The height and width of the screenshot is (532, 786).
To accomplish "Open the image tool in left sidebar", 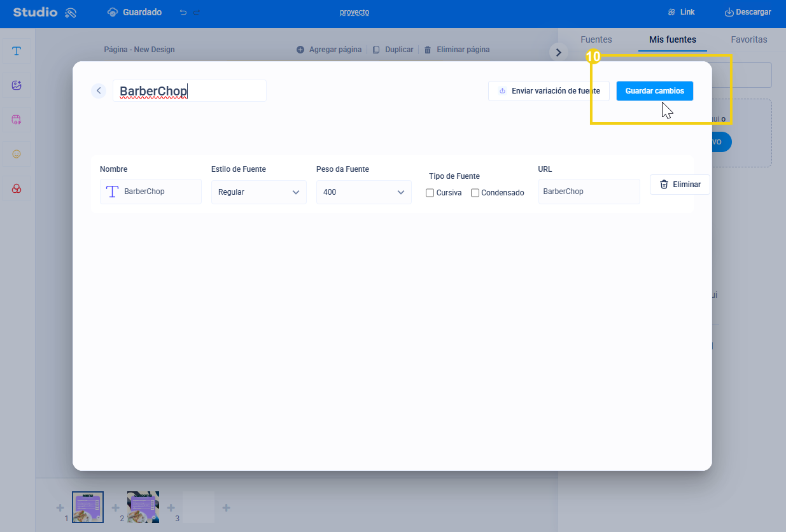I will 17,85.
